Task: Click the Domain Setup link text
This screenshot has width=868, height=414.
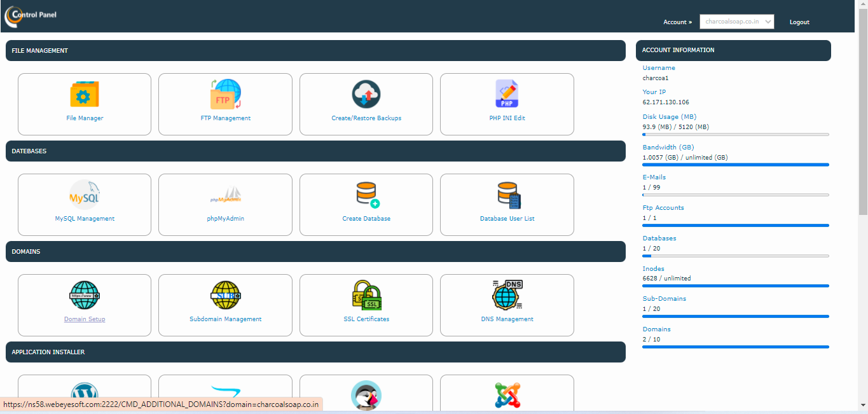Action: tap(85, 319)
